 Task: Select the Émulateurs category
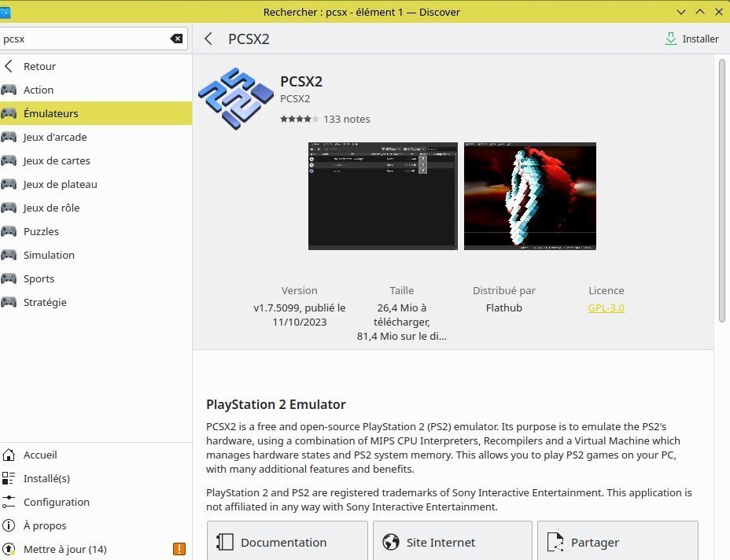point(95,113)
